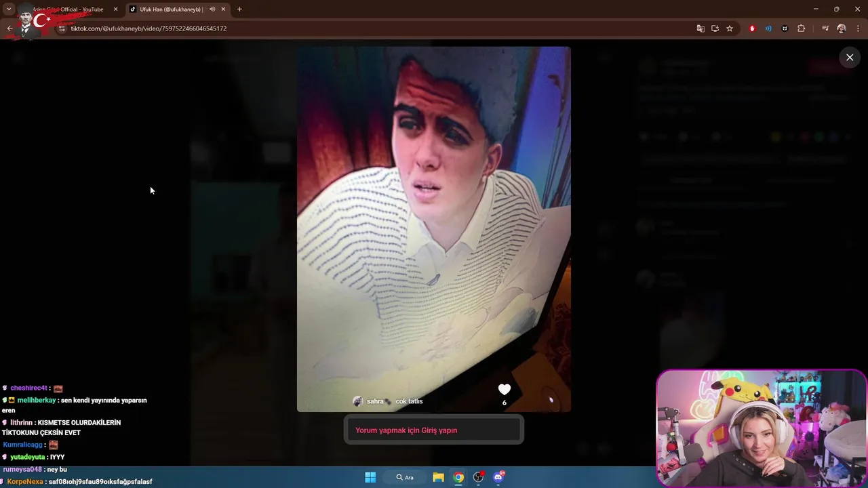Open the red hand ad blocker extension
This screenshot has height=488, width=868.
(752, 28)
